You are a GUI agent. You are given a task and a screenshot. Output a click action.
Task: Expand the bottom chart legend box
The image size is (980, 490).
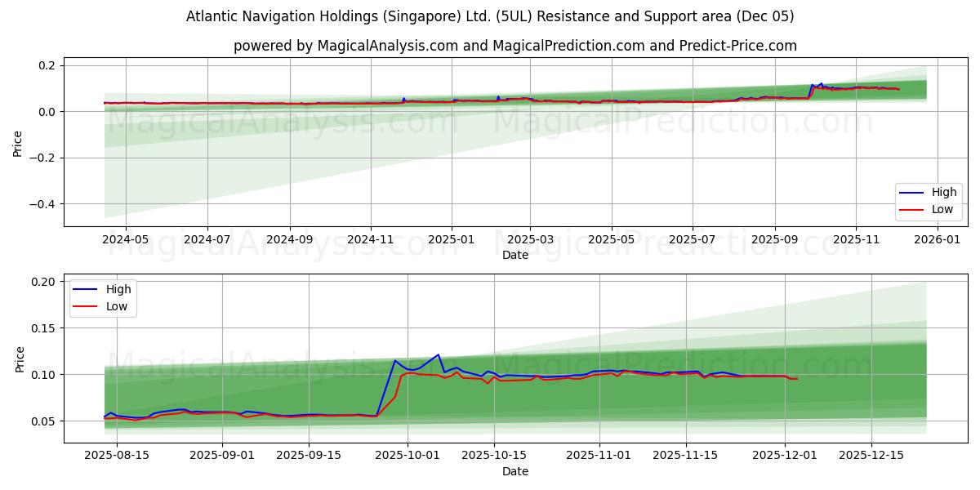pos(103,299)
